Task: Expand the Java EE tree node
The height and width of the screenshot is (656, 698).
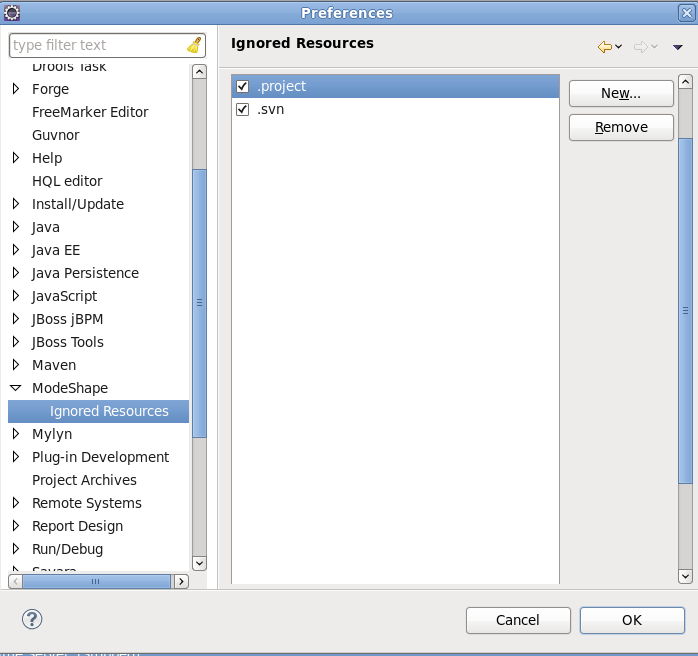Action: [x=16, y=250]
